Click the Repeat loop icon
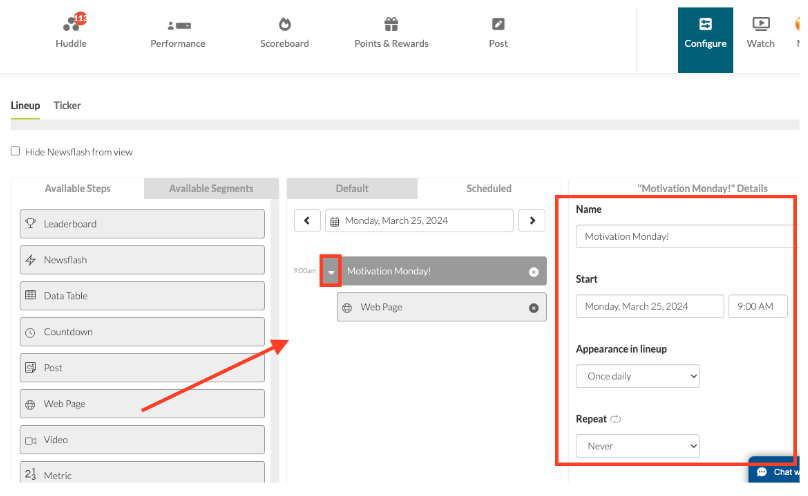This screenshot has width=808, height=496. pos(615,419)
